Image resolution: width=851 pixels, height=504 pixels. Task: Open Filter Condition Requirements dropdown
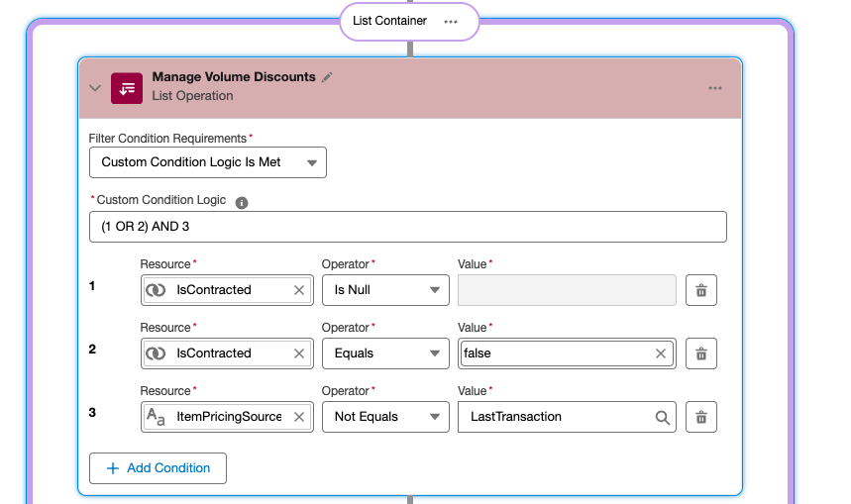point(208,162)
